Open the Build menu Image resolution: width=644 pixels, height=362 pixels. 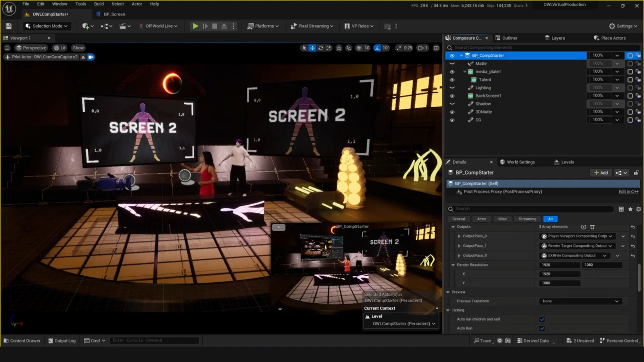pyautogui.click(x=99, y=4)
